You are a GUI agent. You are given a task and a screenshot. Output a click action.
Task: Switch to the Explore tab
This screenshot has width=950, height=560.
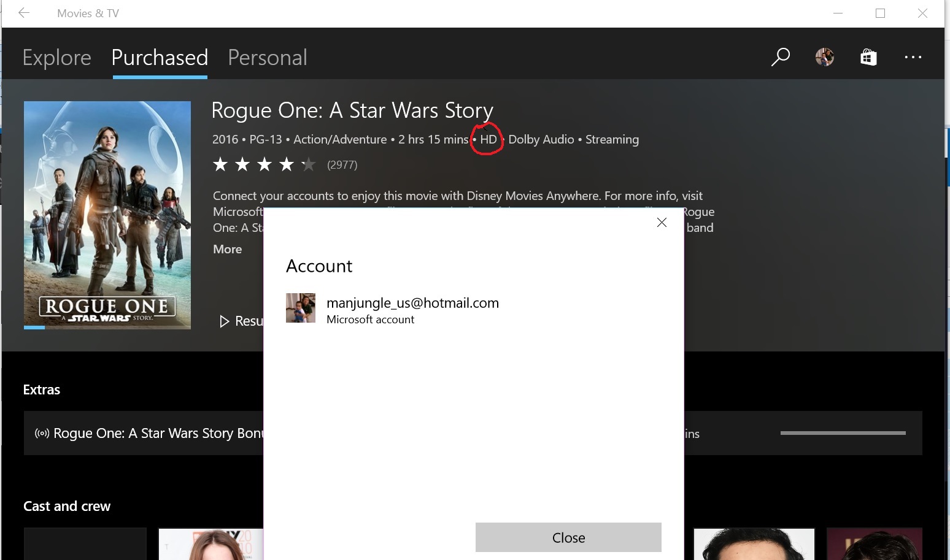pos(57,58)
